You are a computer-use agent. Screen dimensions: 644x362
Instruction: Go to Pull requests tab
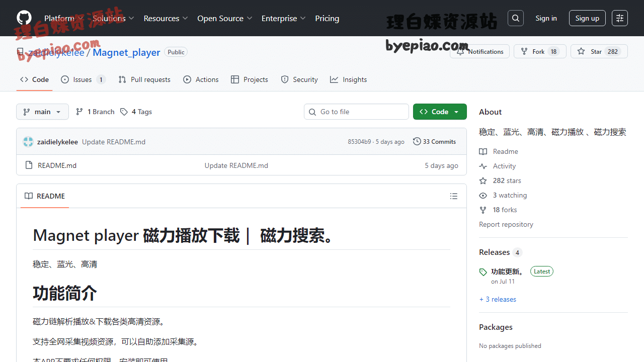coord(144,79)
